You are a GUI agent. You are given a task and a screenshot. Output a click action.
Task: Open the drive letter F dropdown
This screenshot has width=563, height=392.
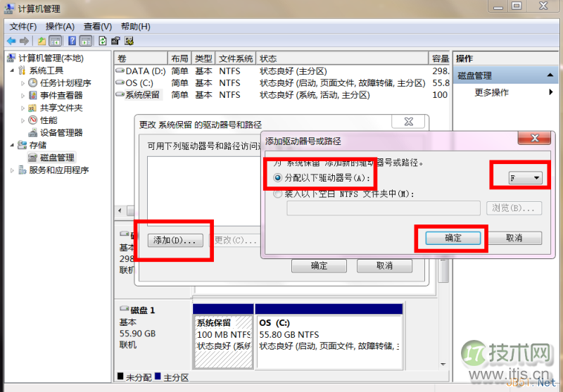[525, 177]
